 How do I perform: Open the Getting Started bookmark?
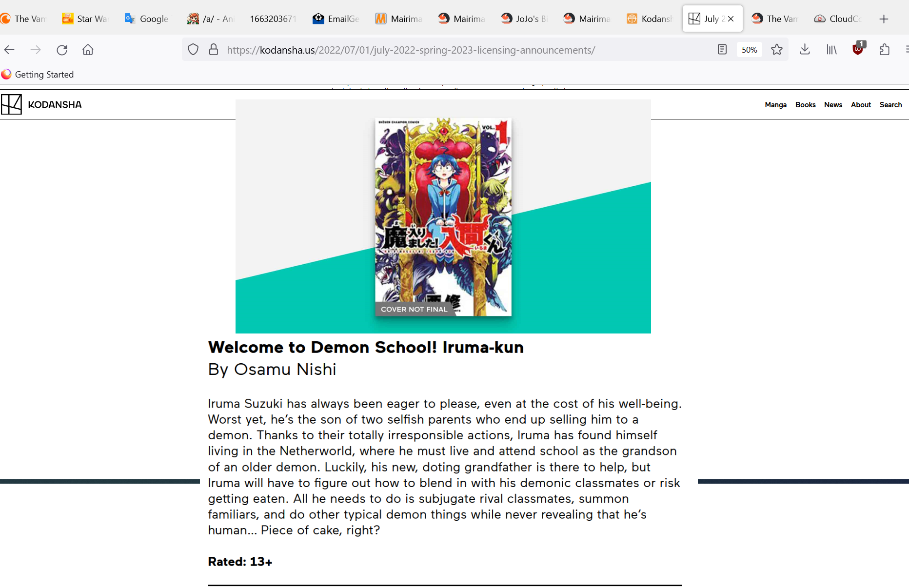(x=38, y=75)
